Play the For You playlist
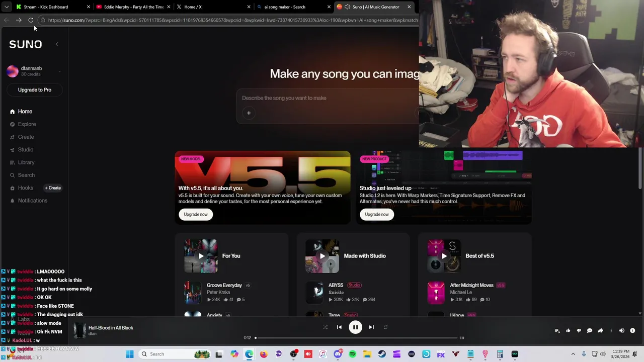The image size is (644, 362). click(x=201, y=256)
